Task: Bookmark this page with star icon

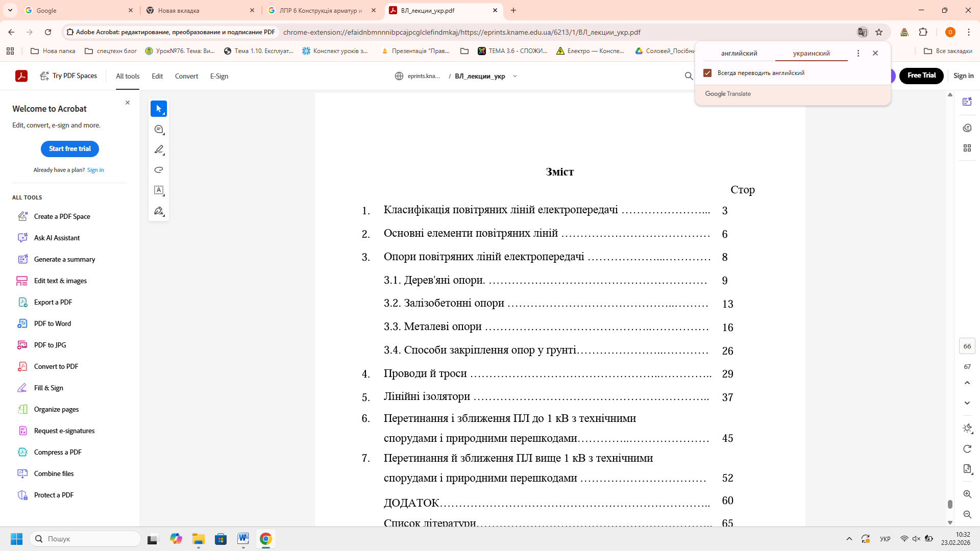Action: [879, 32]
